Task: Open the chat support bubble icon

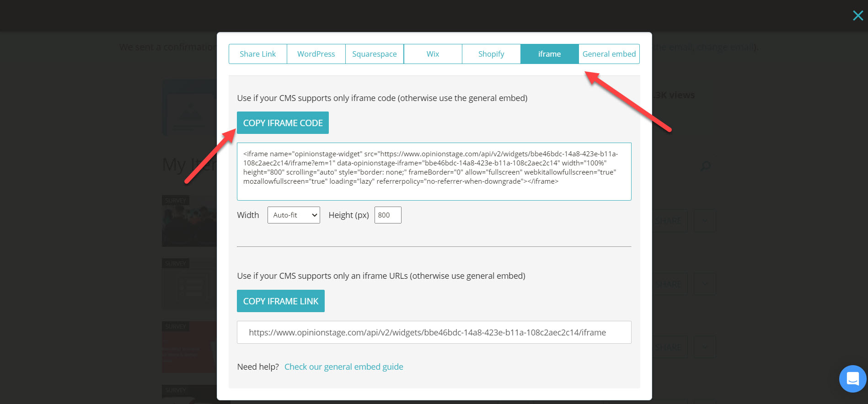Action: click(852, 378)
